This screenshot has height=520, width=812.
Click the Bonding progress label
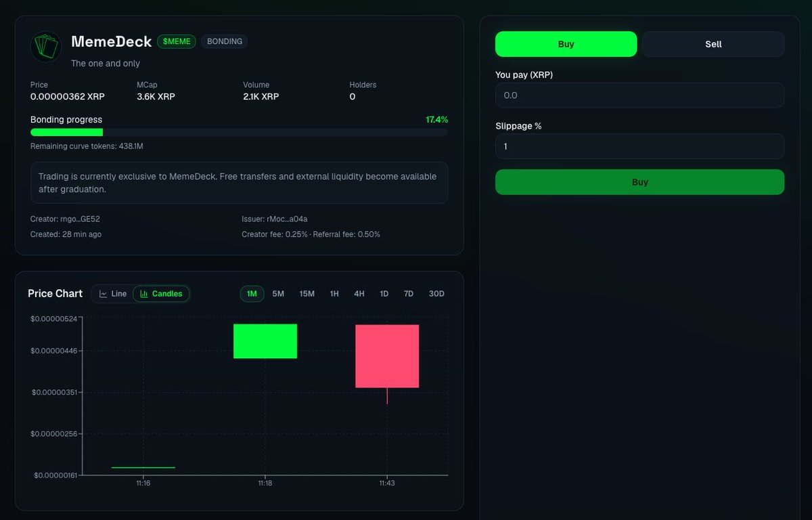66,120
